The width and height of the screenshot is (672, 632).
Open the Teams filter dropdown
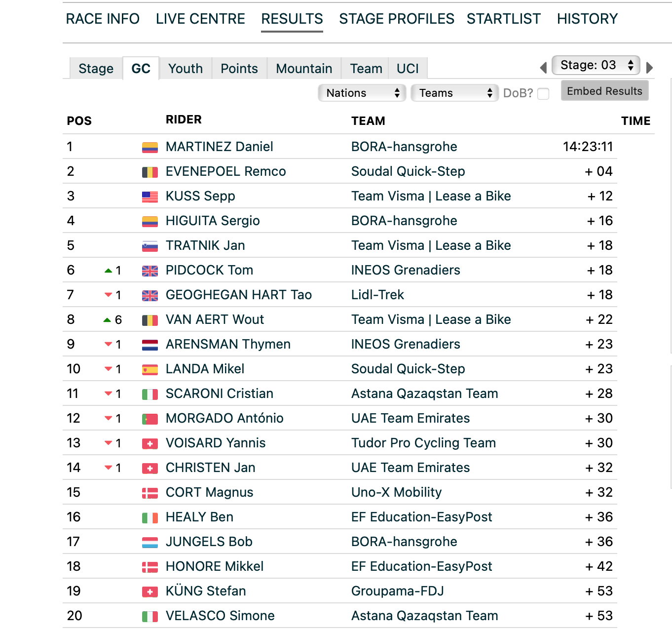455,93
